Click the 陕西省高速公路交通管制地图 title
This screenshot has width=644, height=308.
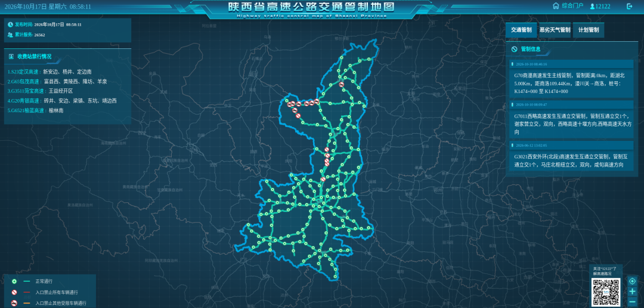tap(311, 7)
